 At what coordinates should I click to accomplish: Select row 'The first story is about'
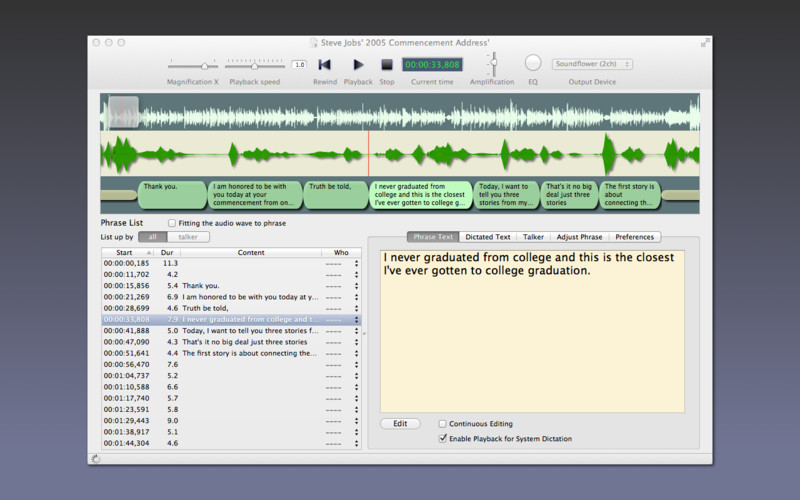pos(231,353)
